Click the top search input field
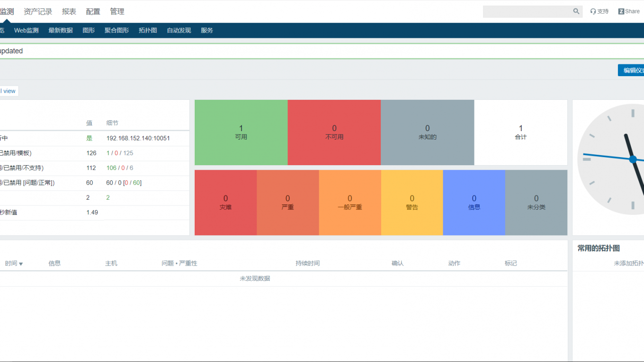 coord(527,11)
